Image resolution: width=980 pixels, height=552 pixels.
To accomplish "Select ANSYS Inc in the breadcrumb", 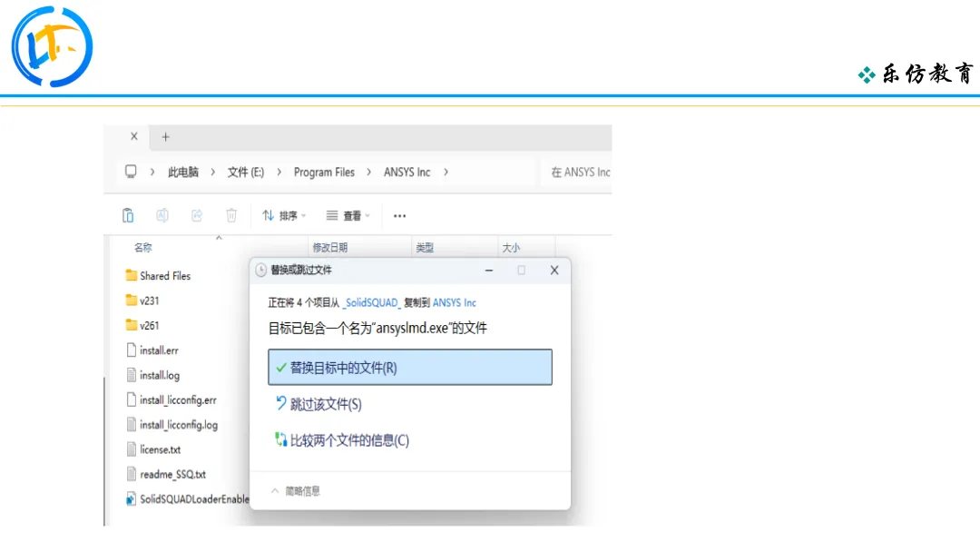I will coord(407,172).
